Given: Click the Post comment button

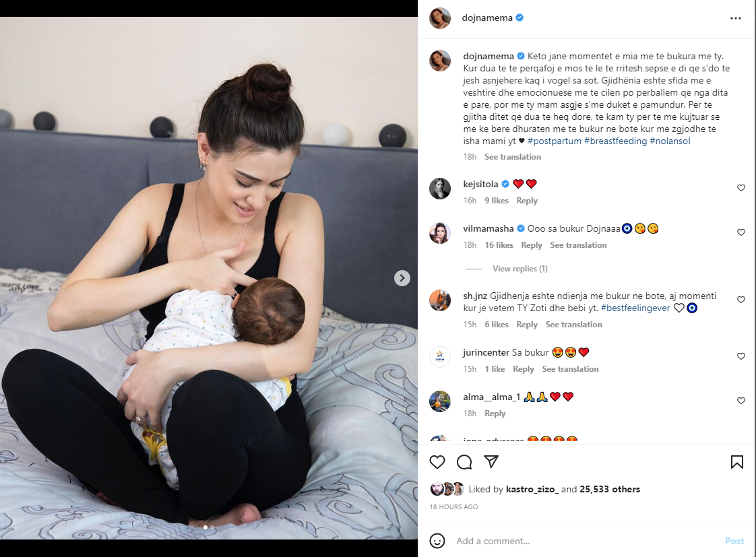Looking at the screenshot, I should click(x=734, y=541).
